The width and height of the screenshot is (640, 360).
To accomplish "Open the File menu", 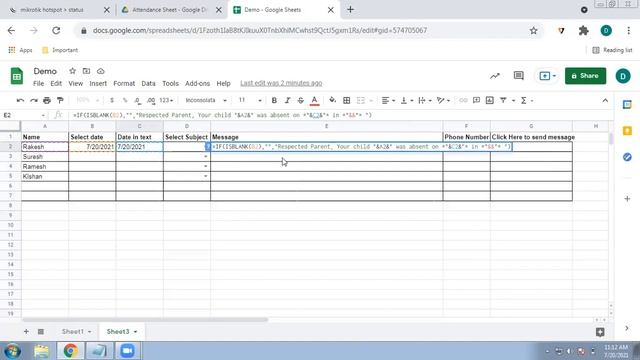I will pyautogui.click(x=38, y=83).
